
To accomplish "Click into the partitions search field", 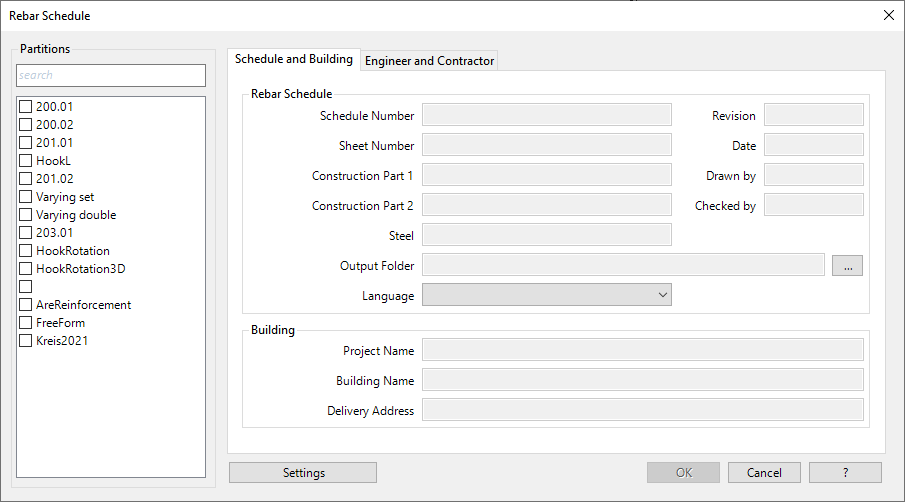I will (111, 75).
